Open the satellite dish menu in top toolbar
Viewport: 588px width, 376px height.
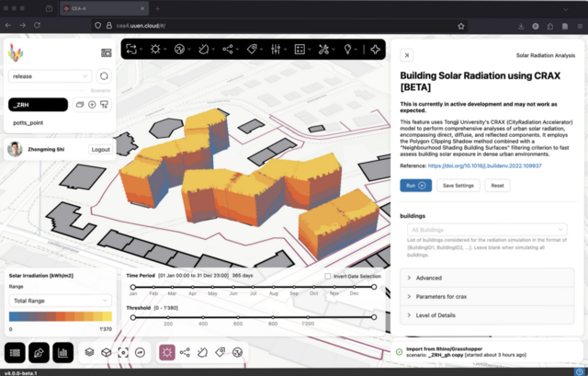click(x=203, y=49)
